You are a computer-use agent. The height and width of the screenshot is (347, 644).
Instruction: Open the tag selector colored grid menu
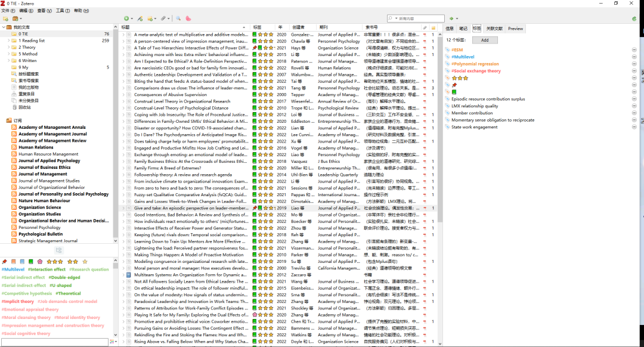(113, 342)
